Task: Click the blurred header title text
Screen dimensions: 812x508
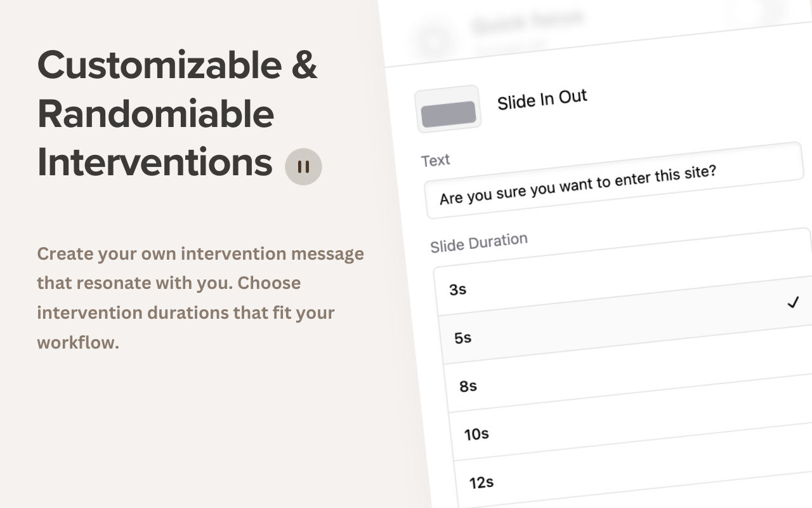Action: click(527, 21)
